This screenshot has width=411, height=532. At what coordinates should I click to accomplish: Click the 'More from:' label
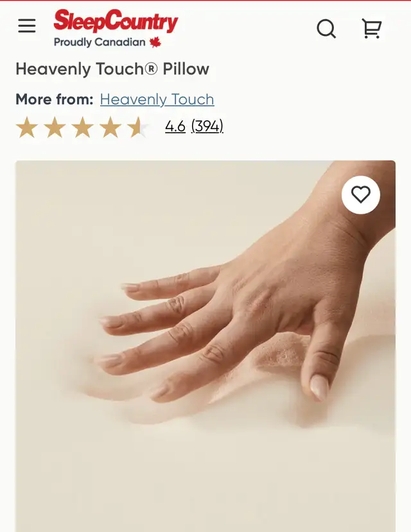click(55, 99)
